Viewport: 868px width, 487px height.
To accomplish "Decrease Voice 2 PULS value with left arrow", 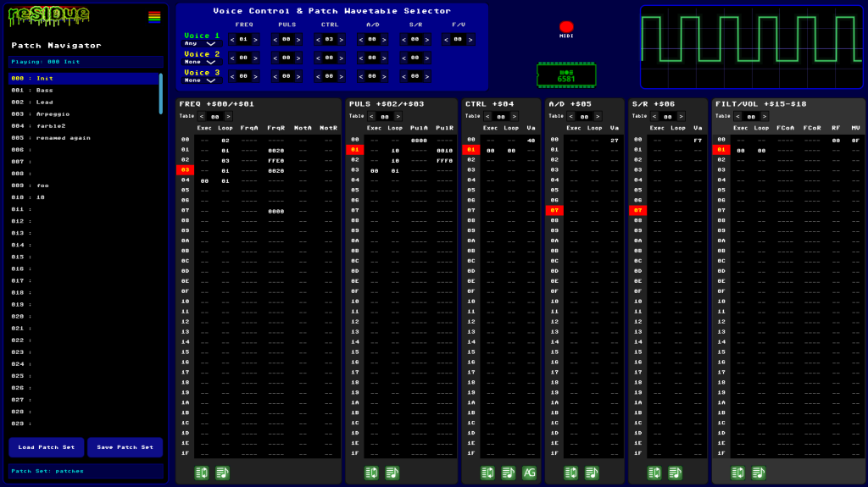I will [x=275, y=58].
